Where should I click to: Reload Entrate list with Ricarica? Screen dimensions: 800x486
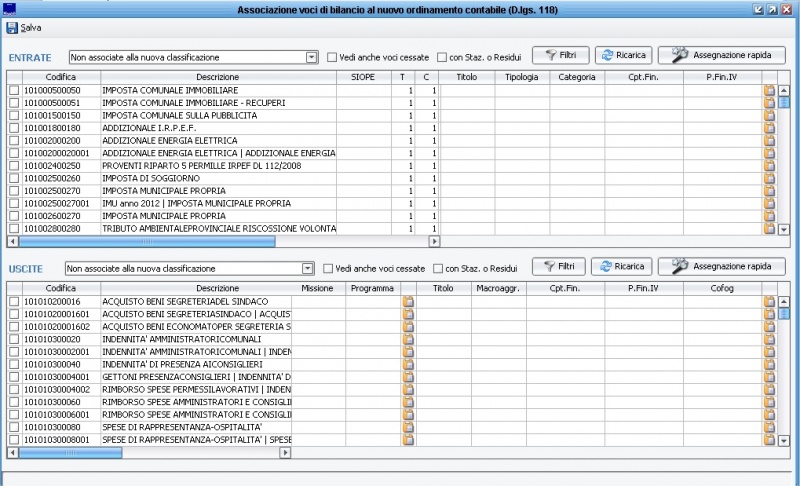pos(622,56)
